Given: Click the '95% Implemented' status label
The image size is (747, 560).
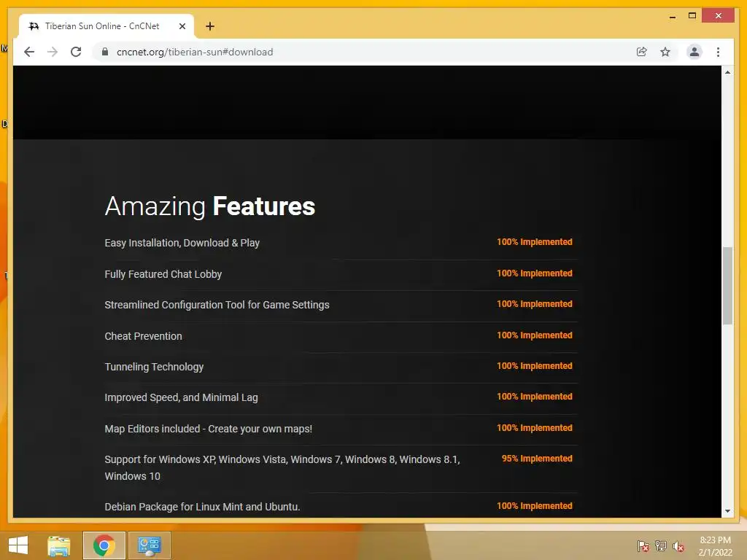Looking at the screenshot, I should coord(537,459).
